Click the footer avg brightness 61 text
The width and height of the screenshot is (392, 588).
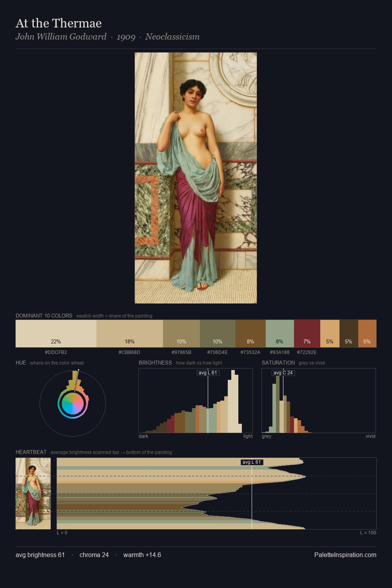[x=40, y=555]
